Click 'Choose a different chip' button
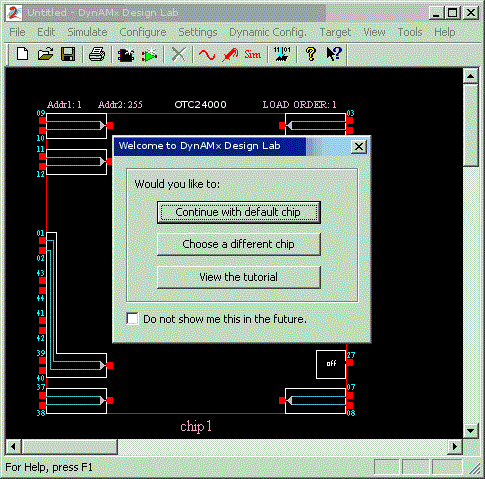 tap(239, 244)
